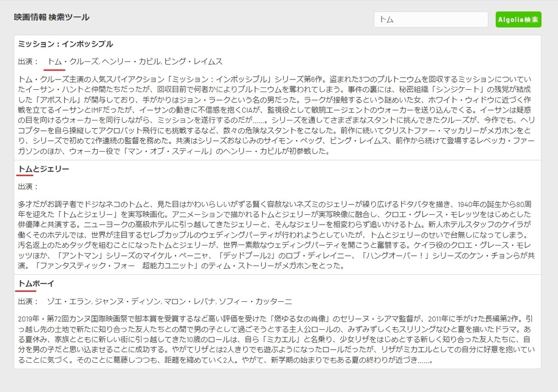Viewport: 558px width, 392px height.
Task: Click cast name ヘンリー・カビル
Action: (x=131, y=61)
